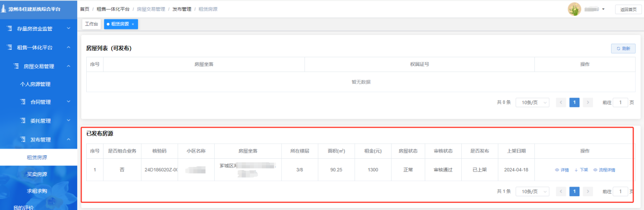Switch to the 工作台 tab
The height and width of the screenshot is (210, 644).
[91, 24]
